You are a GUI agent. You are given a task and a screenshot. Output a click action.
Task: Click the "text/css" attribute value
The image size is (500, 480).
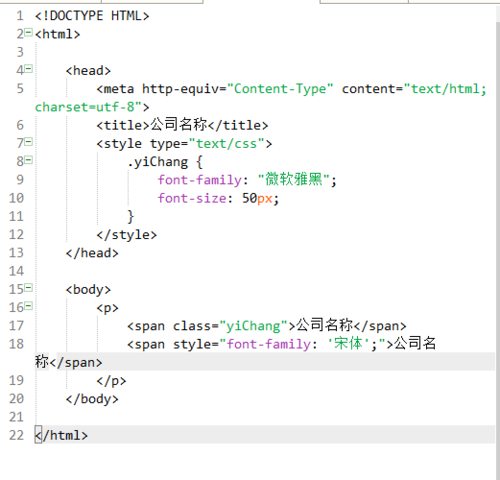[x=227, y=144]
